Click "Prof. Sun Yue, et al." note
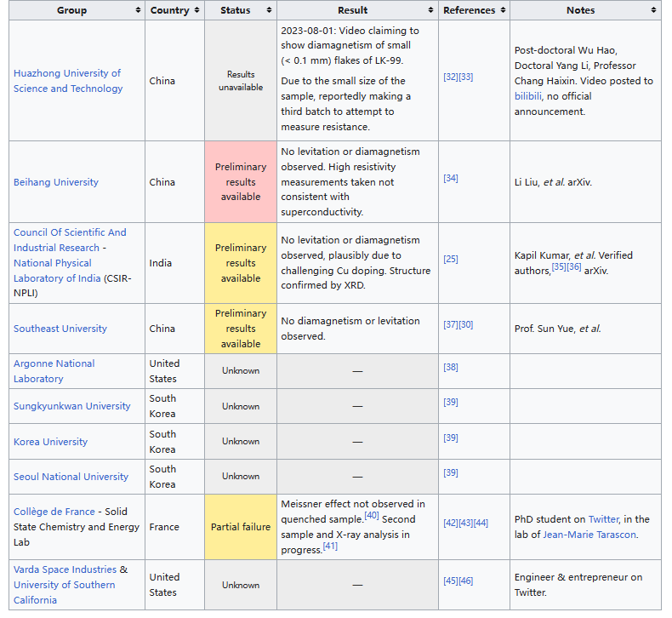Viewport: 672px width, 618px height. coord(557,329)
